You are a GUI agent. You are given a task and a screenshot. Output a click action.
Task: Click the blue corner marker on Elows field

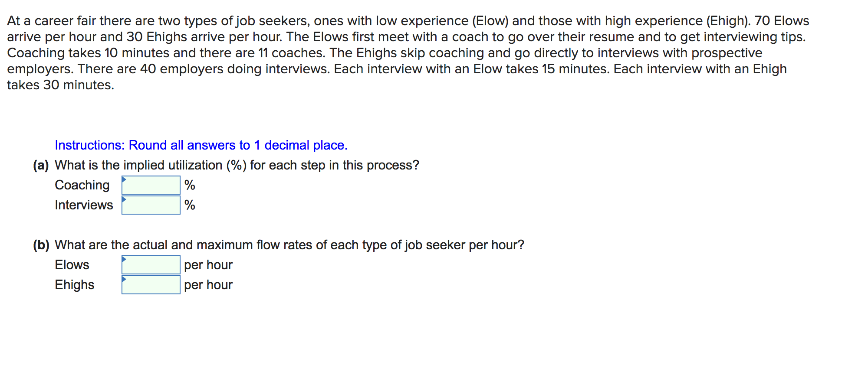124,259
